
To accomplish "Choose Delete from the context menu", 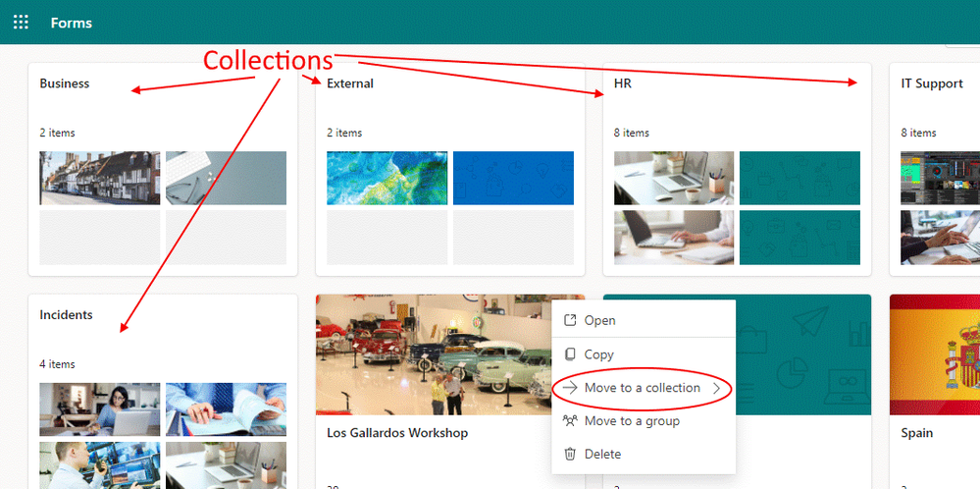I will coord(644,454).
